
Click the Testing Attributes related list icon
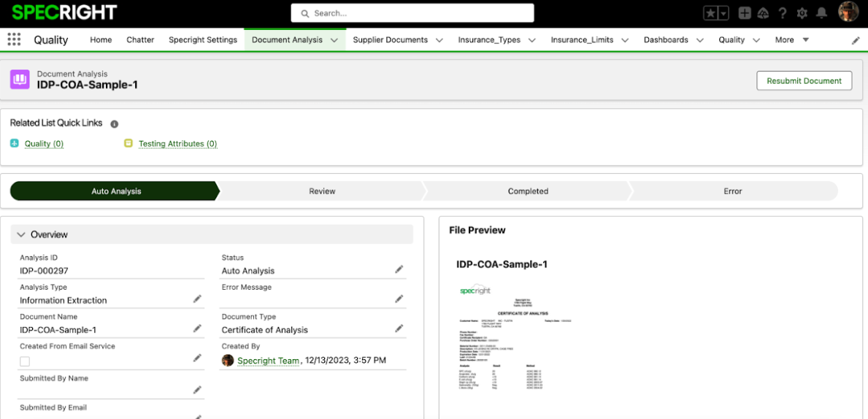point(128,143)
